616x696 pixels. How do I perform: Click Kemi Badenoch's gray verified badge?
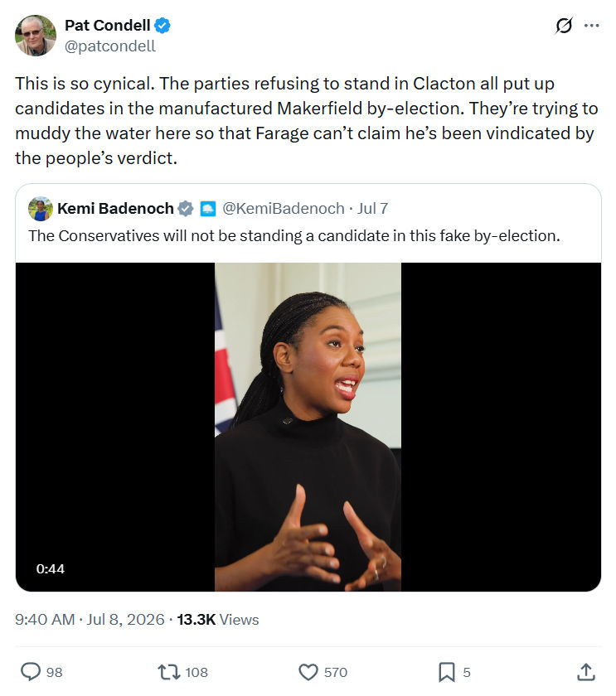pos(186,209)
